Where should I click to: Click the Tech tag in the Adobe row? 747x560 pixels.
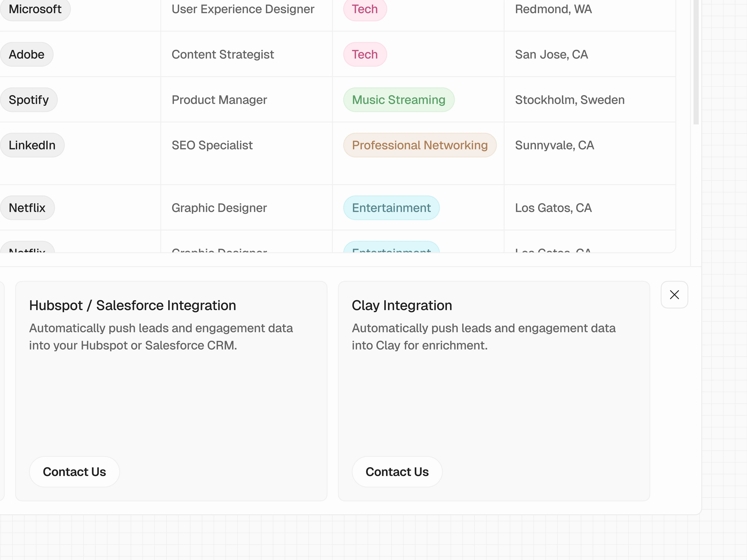pyautogui.click(x=365, y=54)
